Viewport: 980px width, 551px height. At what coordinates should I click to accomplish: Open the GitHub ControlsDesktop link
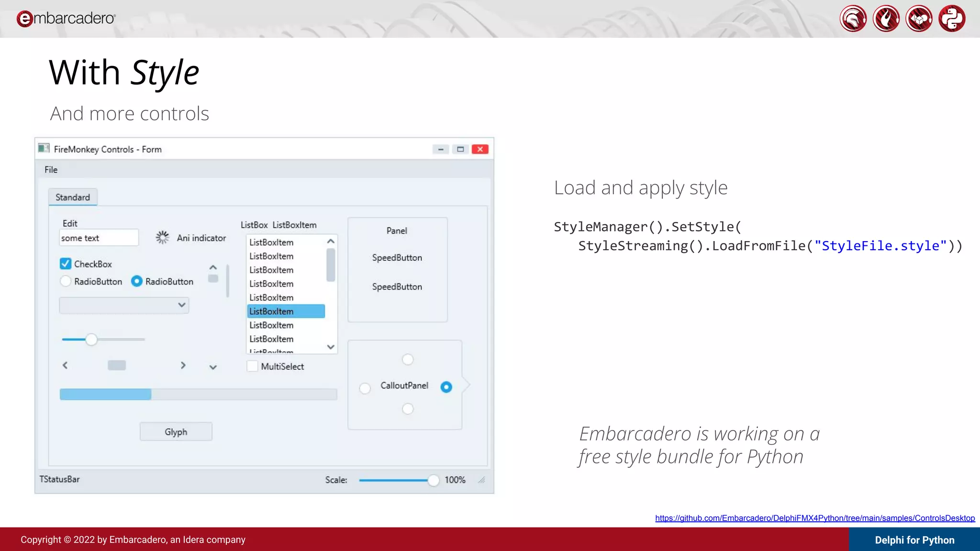point(814,518)
